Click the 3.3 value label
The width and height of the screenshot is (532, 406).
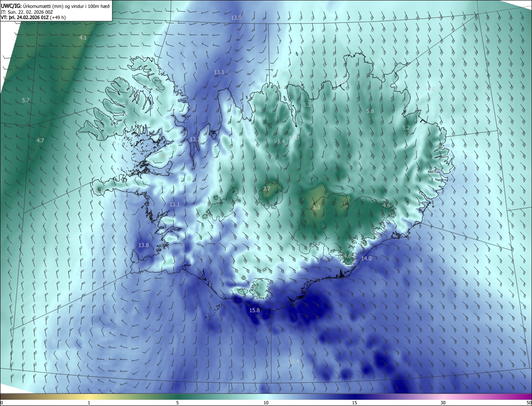(x=317, y=207)
